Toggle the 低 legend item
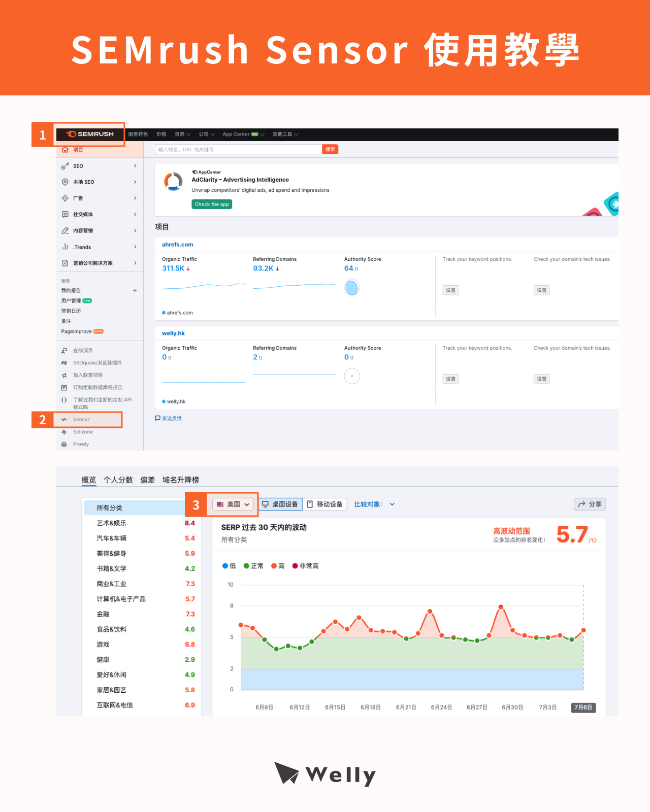The image size is (650, 812). (x=230, y=566)
